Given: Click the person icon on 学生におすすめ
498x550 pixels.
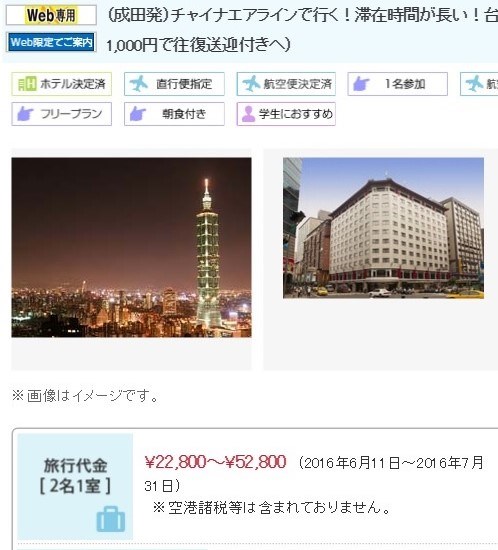Looking at the screenshot, I should coord(248,114).
